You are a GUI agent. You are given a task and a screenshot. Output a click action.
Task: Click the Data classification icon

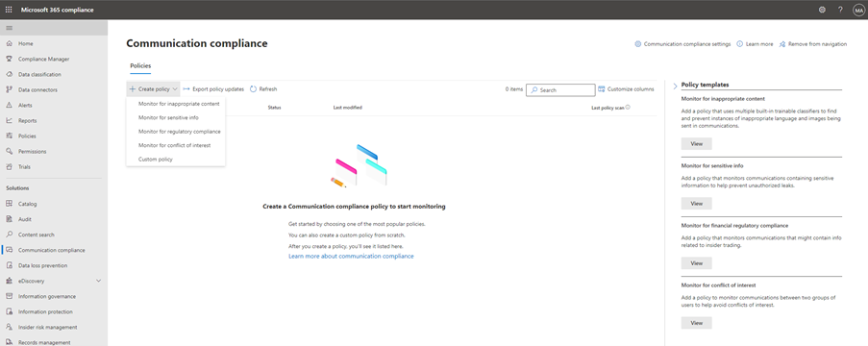pyautogui.click(x=9, y=74)
